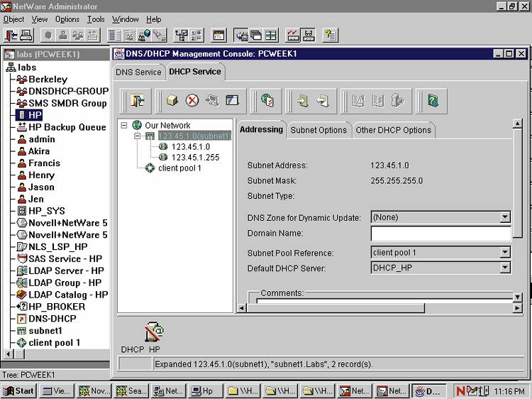Click the calendar-like window icon in main toolbar
The height and width of the screenshot is (399, 532).
[218, 35]
